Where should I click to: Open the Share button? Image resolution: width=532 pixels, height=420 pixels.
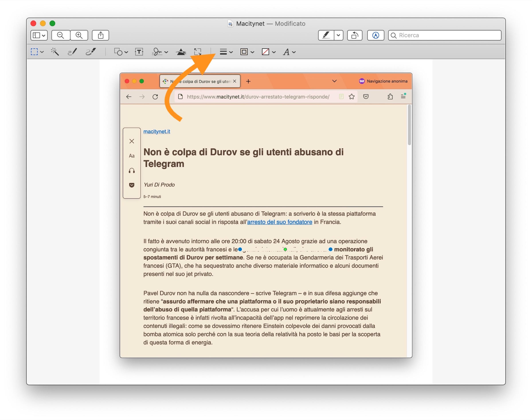click(100, 35)
